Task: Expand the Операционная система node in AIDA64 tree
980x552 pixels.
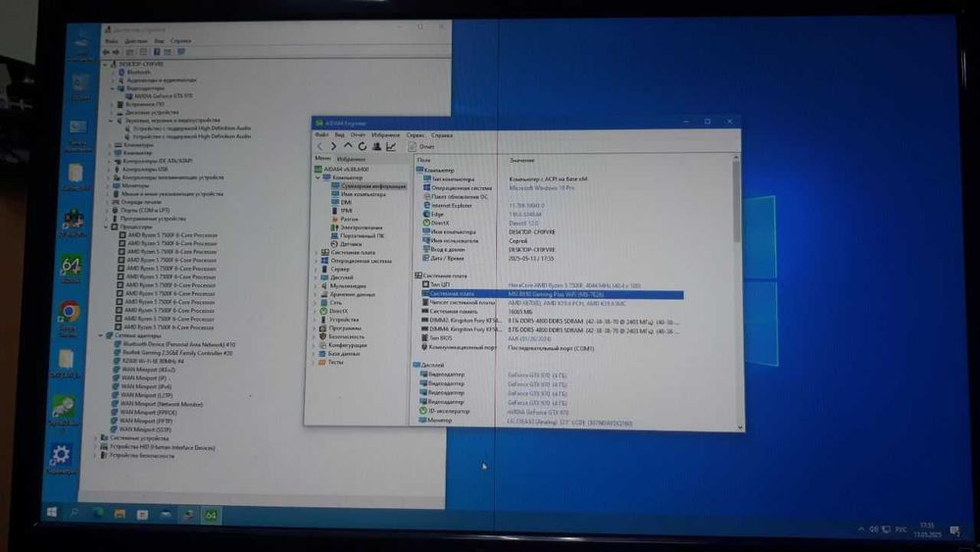Action: [316, 261]
